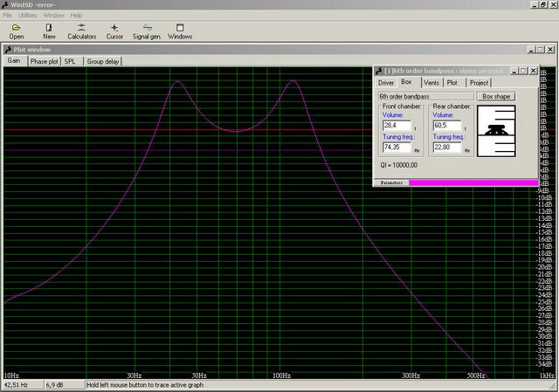Switch to the SPL tab
This screenshot has width=559, height=392.
point(71,61)
